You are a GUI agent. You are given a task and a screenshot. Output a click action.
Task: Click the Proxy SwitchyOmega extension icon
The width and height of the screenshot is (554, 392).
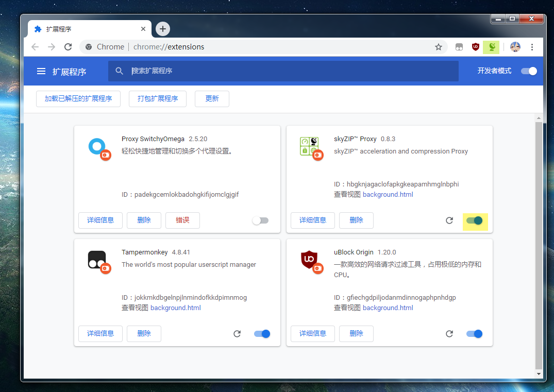click(99, 148)
